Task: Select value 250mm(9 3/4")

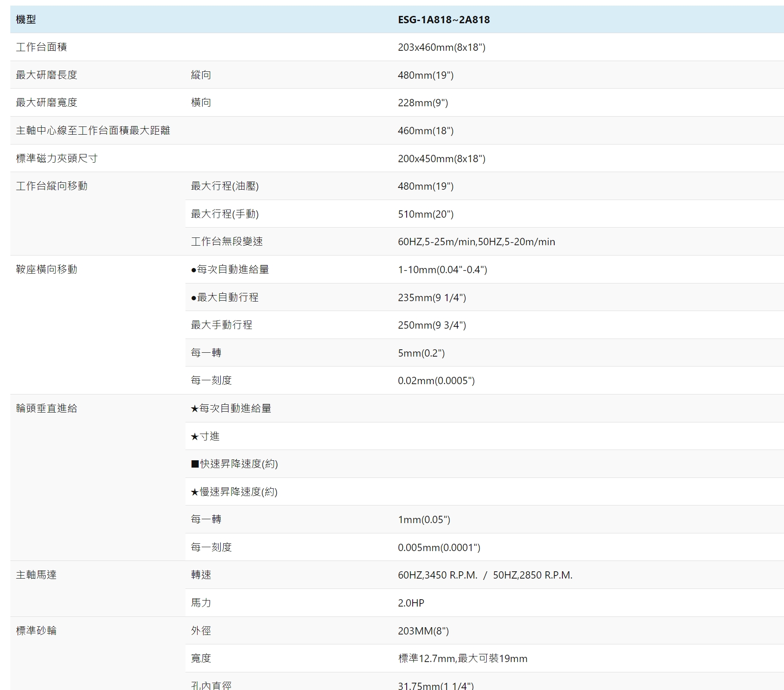Action: [432, 325]
